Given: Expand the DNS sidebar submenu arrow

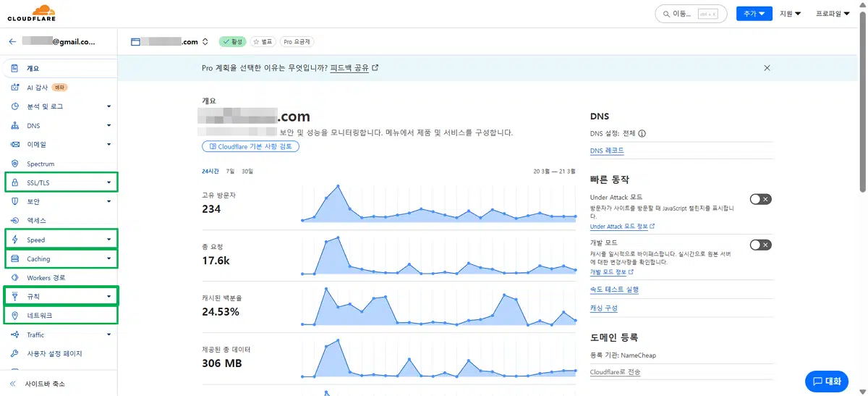Looking at the screenshot, I should pos(109,125).
